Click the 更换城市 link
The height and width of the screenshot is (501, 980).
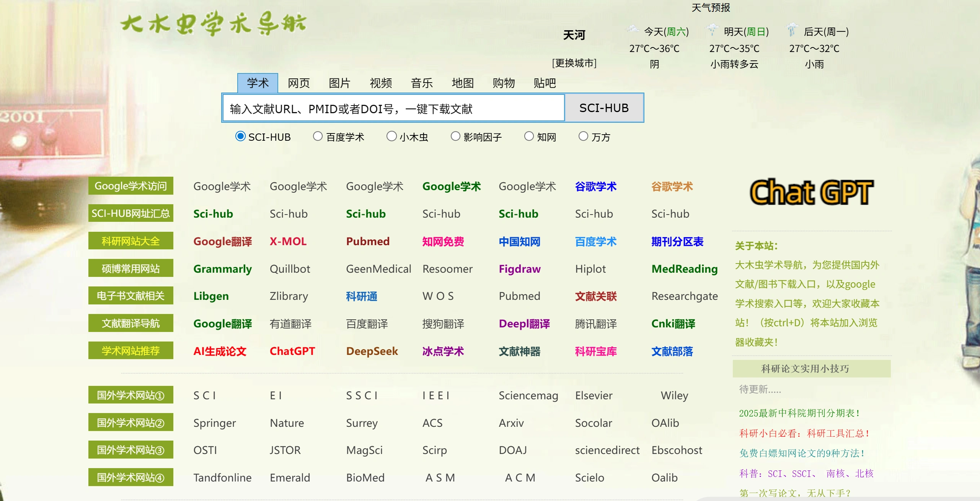point(574,63)
